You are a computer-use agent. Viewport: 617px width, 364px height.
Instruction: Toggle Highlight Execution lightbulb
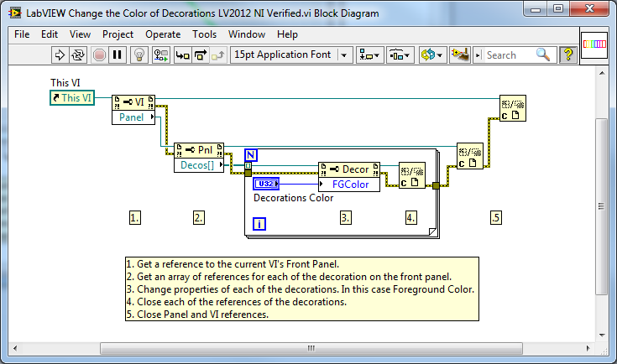[139, 55]
